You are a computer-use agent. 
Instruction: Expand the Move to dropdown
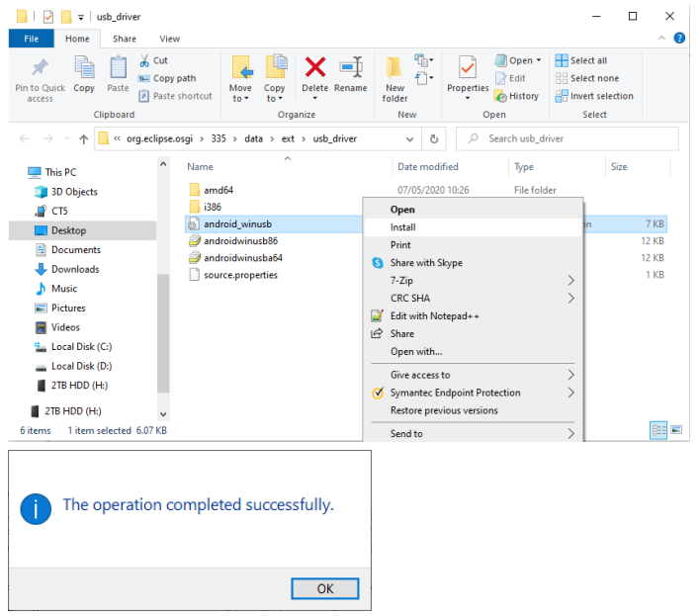241,99
